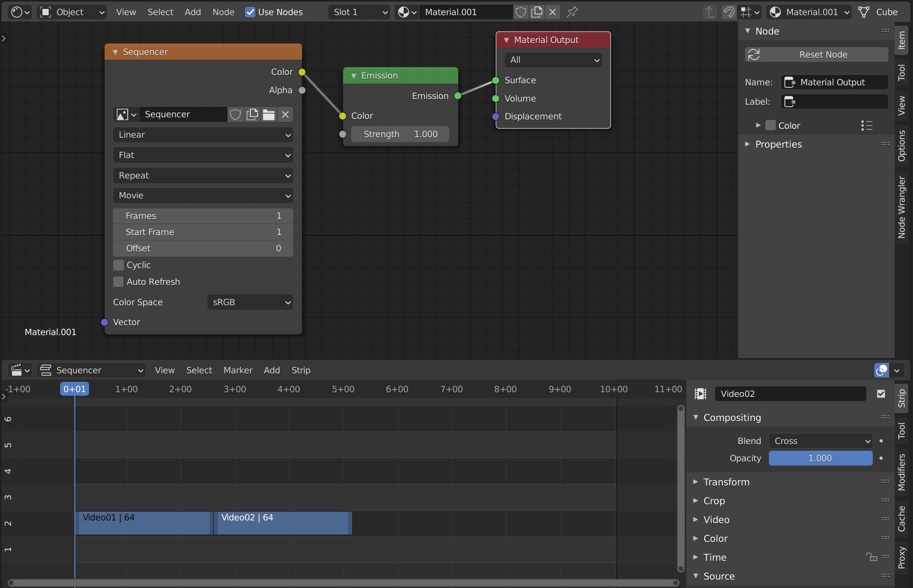Switch to the Modifiers sidebar tab
The width and height of the screenshot is (913, 588).
tap(901, 472)
